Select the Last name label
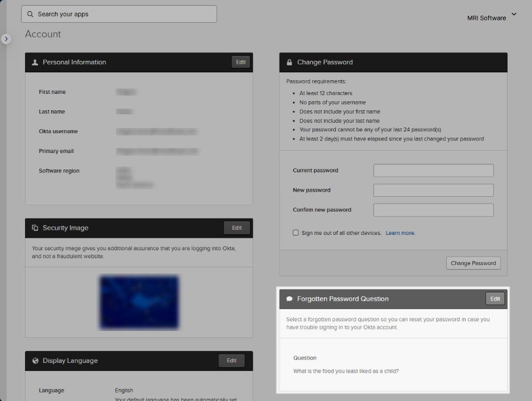532x401 pixels. click(x=52, y=111)
